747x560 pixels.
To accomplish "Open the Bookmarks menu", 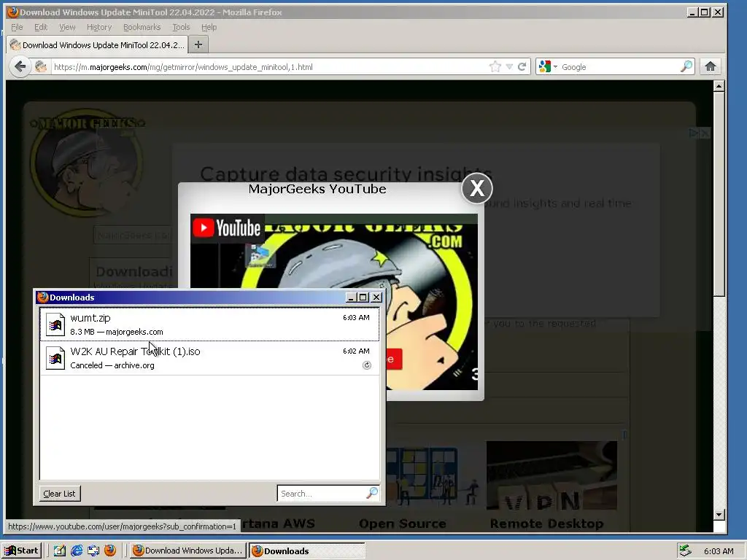I will click(142, 27).
